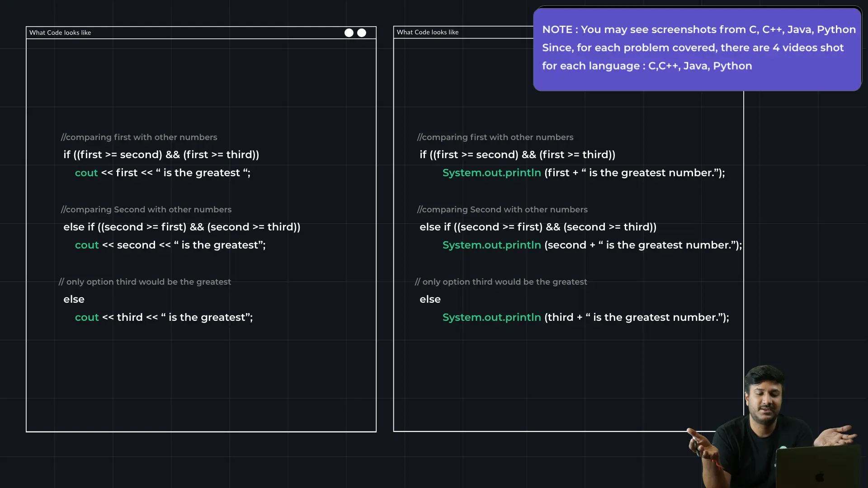Viewport: 868px width, 488px height.
Task: Click the left window's What Code looks like title
Action: [x=60, y=33]
